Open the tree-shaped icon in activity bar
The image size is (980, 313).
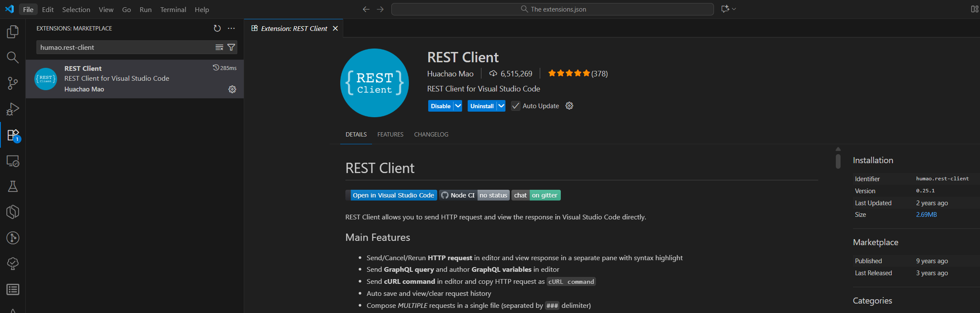[13, 264]
